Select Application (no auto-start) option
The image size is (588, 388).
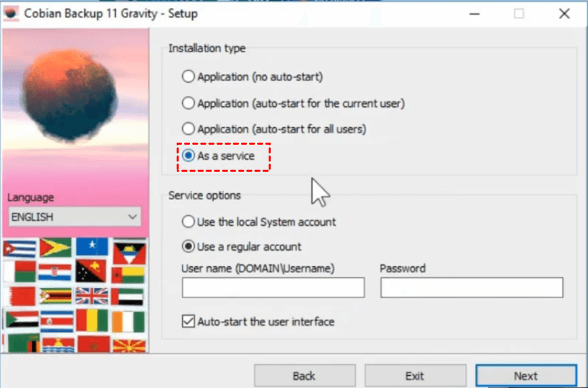pyautogui.click(x=252, y=77)
